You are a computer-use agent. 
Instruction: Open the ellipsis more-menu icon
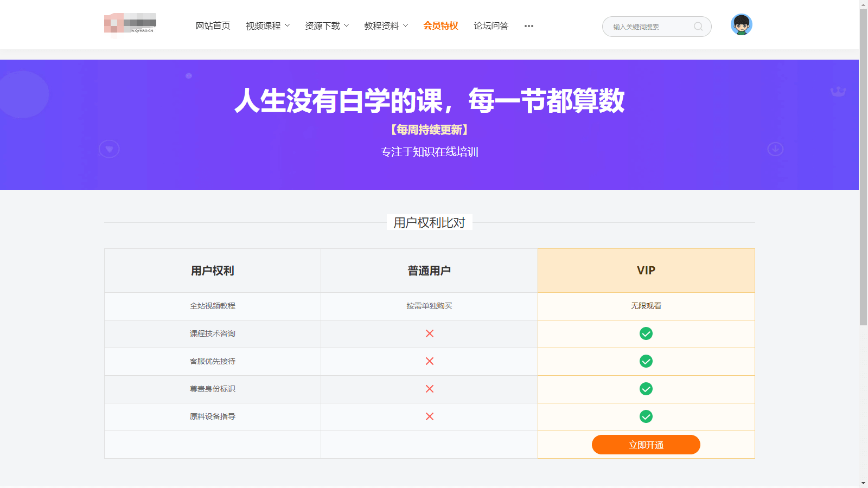(x=528, y=26)
